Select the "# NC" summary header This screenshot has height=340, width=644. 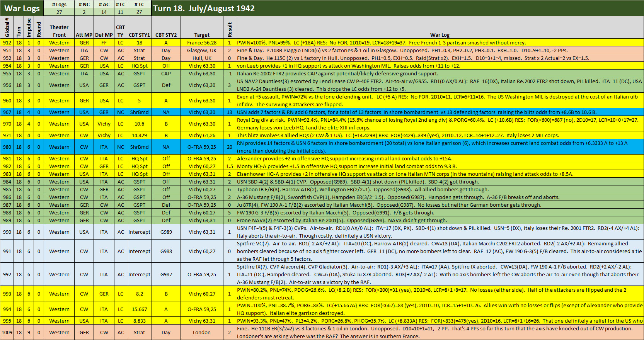pyautogui.click(x=84, y=4)
